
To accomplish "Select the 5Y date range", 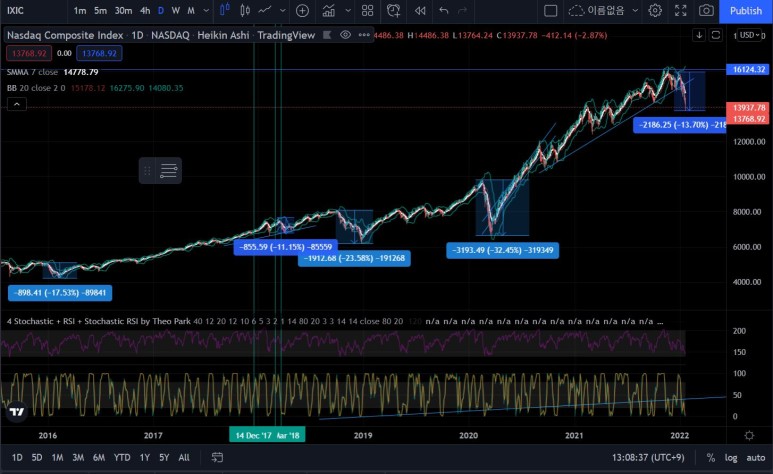I will 164,458.
